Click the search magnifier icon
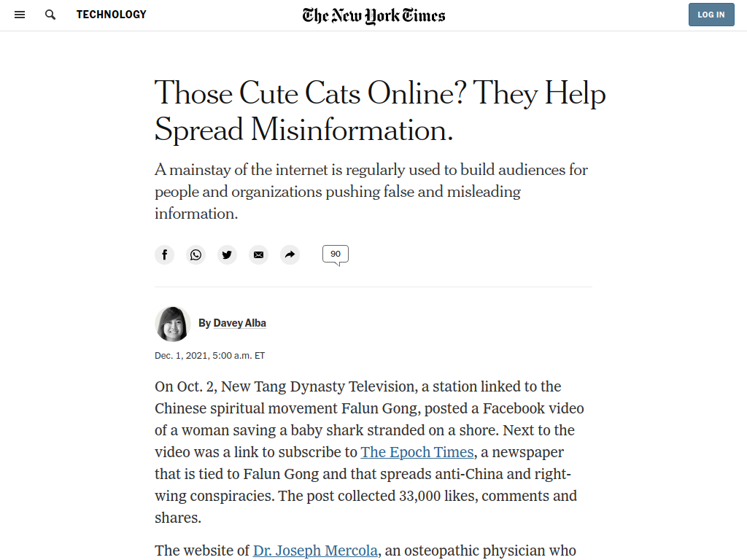747x560 pixels. (x=50, y=15)
